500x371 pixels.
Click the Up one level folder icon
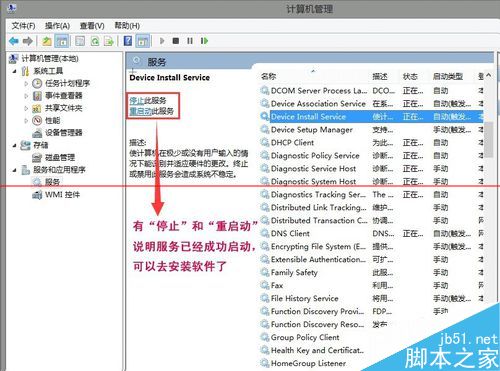47,41
